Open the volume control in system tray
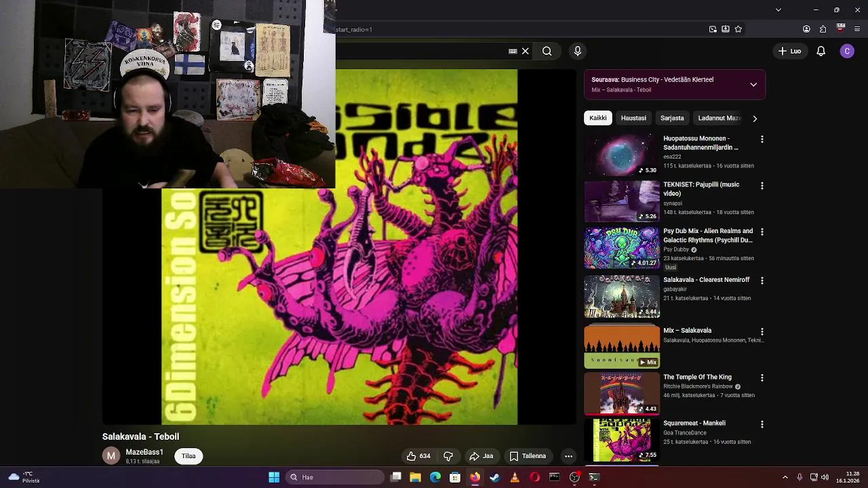Image resolution: width=868 pixels, height=488 pixels. [x=825, y=477]
